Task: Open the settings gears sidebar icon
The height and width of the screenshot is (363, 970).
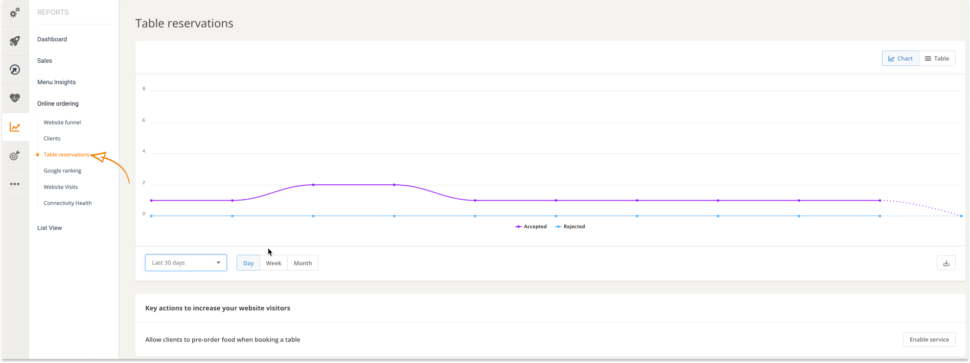Action: 15,12
